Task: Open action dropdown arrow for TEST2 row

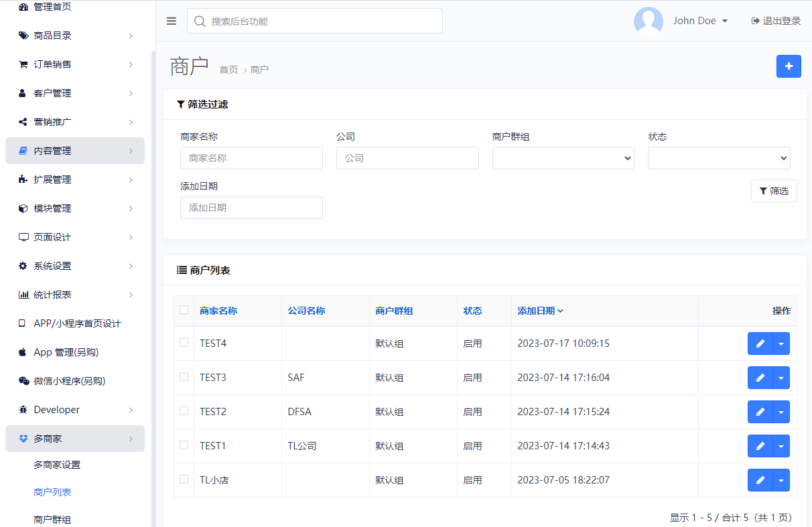Action: click(x=781, y=412)
